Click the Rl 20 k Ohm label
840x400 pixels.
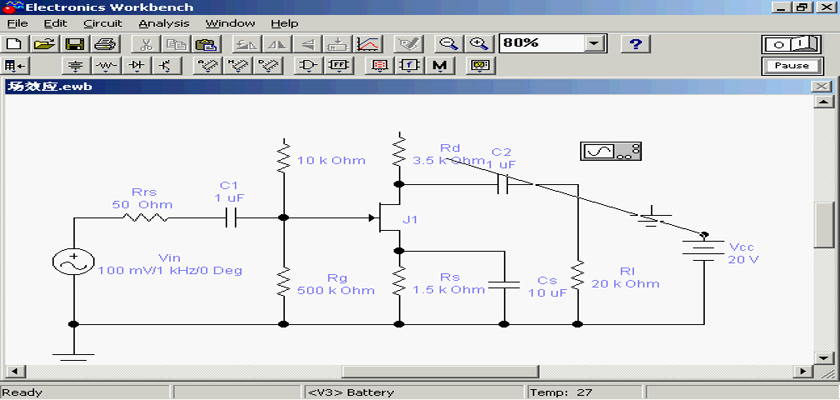tap(626, 277)
